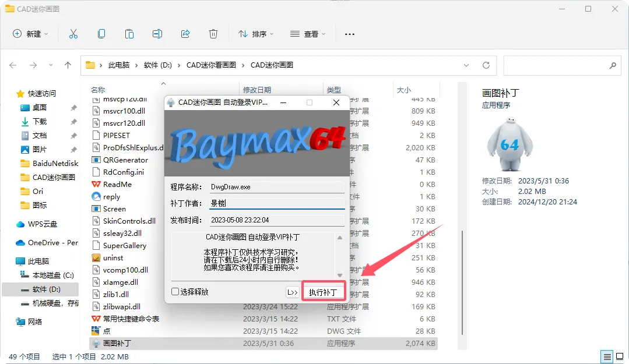Refresh the folder view

coord(486,65)
